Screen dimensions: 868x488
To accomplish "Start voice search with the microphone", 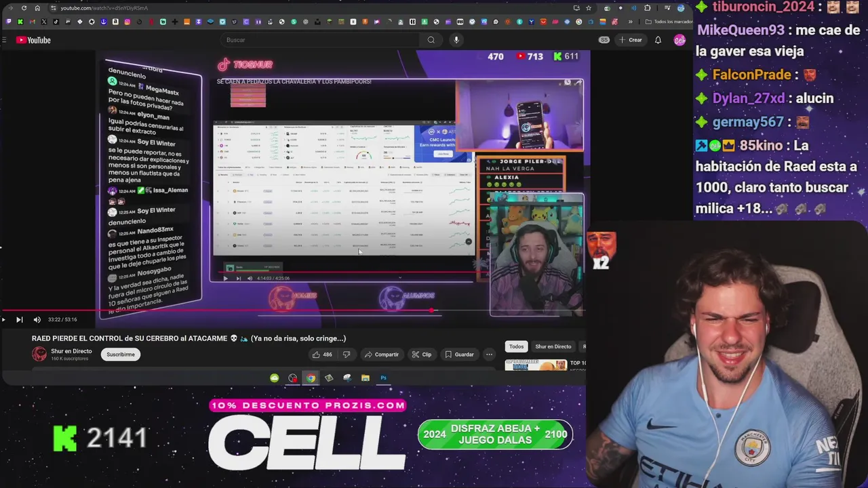I will (456, 40).
